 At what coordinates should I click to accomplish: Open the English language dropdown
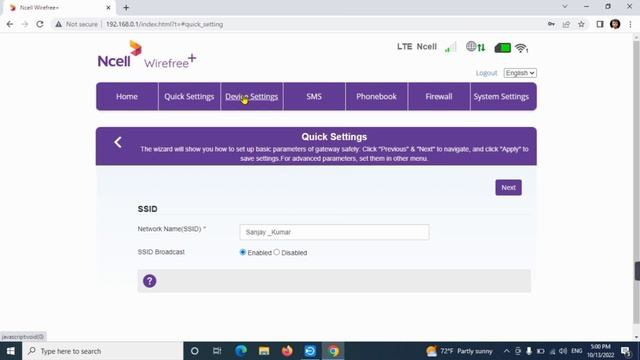520,73
